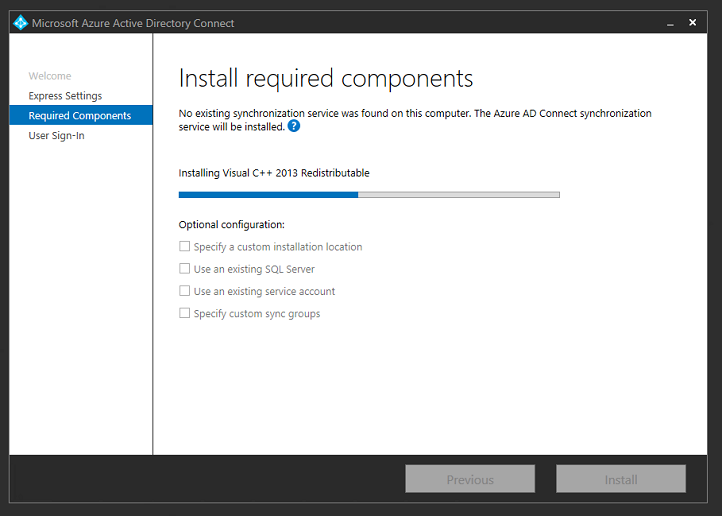Close the Azure AD Connect installer window
Screen dimensions: 723x516
pyautogui.click(x=692, y=22)
